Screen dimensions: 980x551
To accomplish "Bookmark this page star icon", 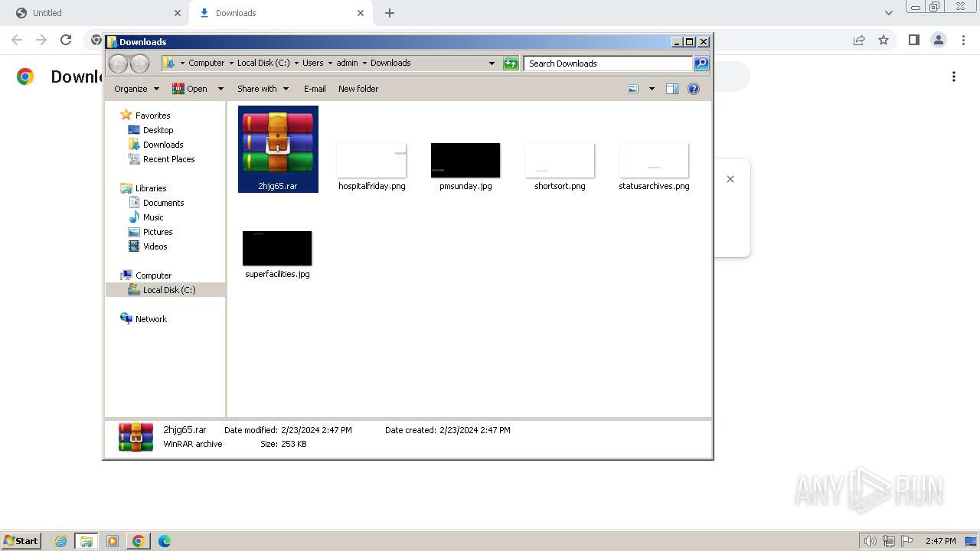I will 884,40.
